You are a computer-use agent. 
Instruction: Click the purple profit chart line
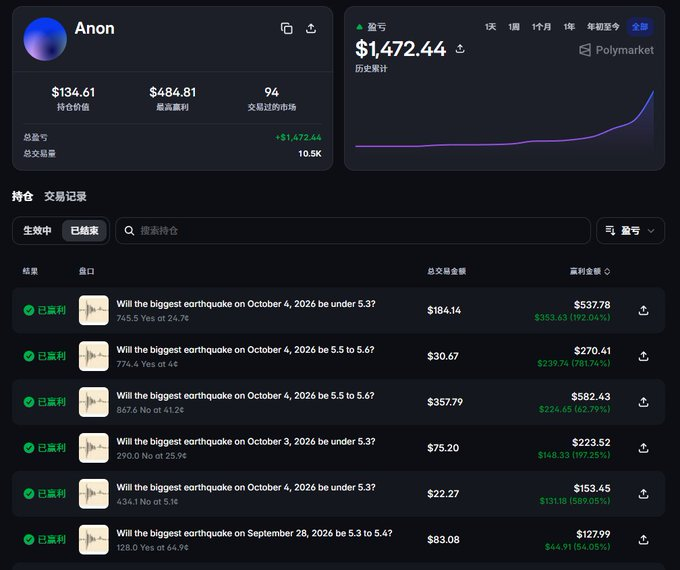pyautogui.click(x=504, y=144)
